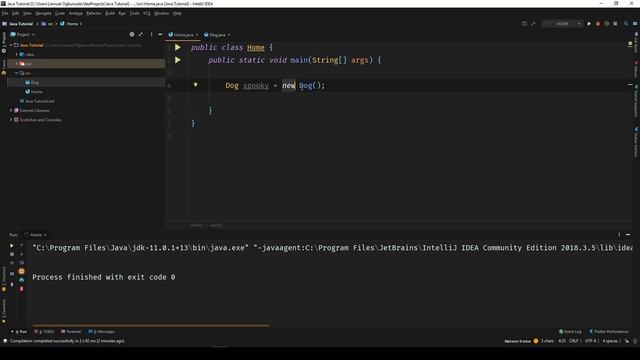
Task: Open the Terminal tool window
Action: [71, 331]
